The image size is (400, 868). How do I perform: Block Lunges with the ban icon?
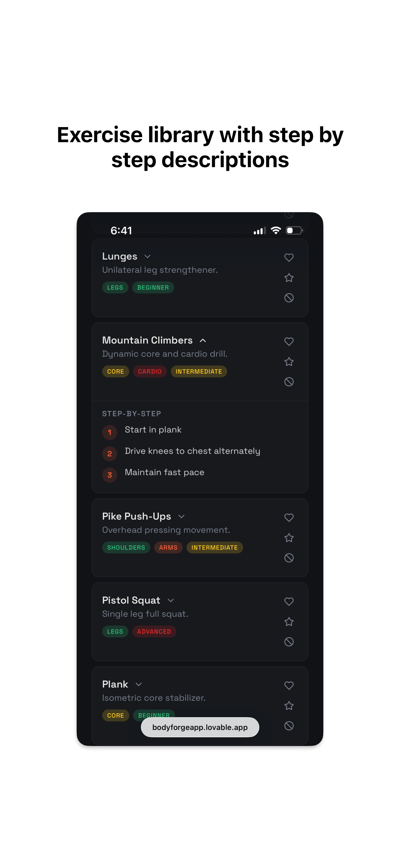click(x=289, y=298)
